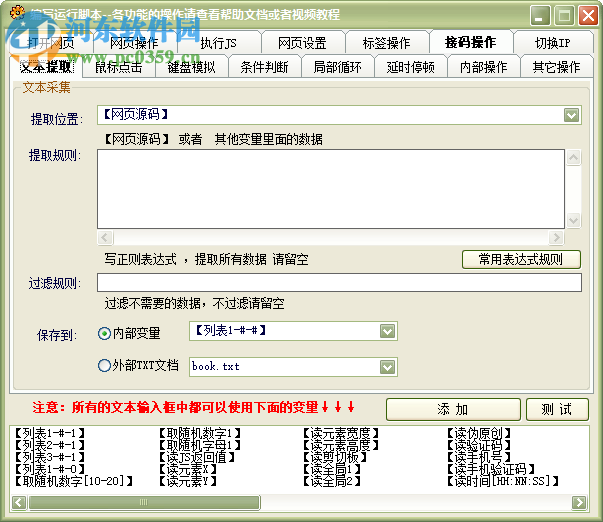Select variable 【列表1-#-0】
This screenshot has width=603, height=522.
point(49,469)
